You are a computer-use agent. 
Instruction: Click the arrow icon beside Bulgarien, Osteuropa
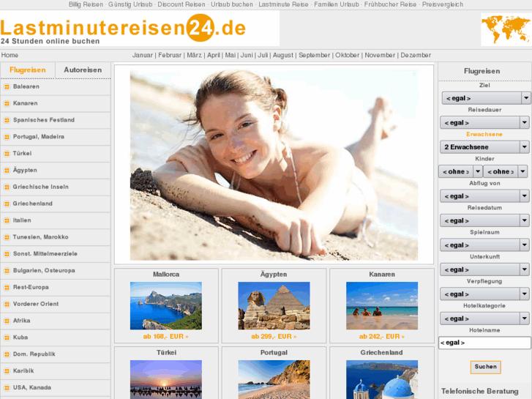point(7,271)
